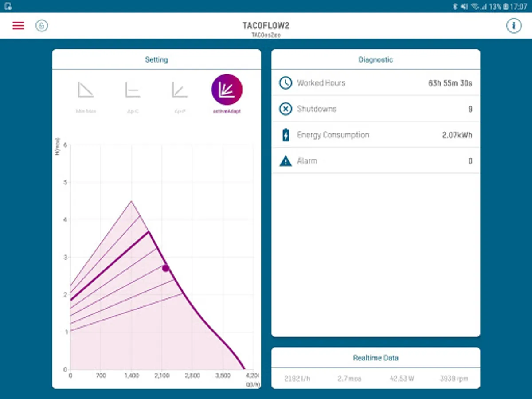The image size is (532, 399).
Task: Tap the screenshot notification icon in status bar
Action: 8,6
